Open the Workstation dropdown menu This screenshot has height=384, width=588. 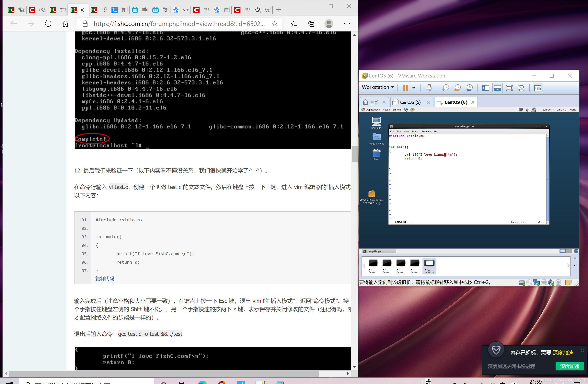coord(378,87)
